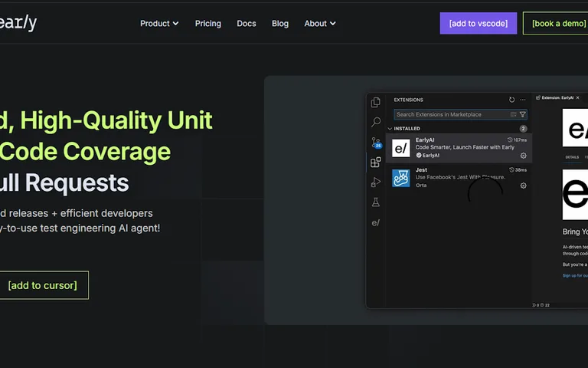Click the 107ms activation time indicator
This screenshot has width=588, height=368.
[x=517, y=140]
